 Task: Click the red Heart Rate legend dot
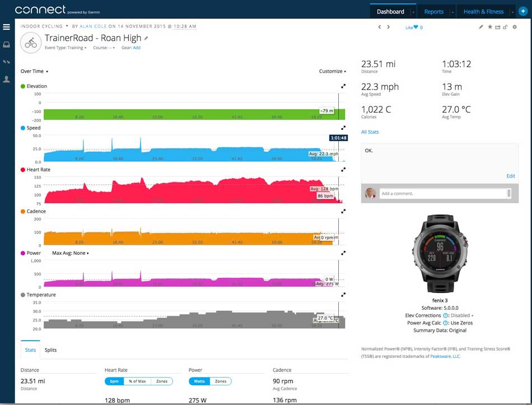click(23, 169)
